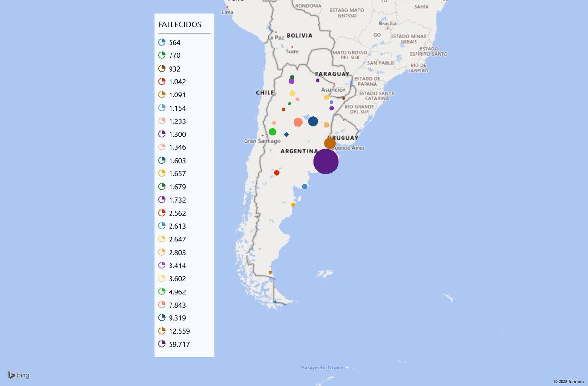Screen dimensions: 588x386
Task: Click the ARGENTINA country label
Action: click(x=300, y=151)
